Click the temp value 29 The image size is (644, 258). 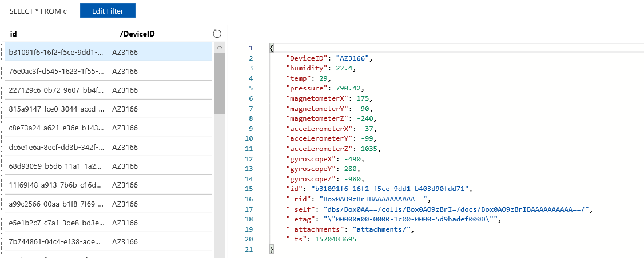pos(322,78)
